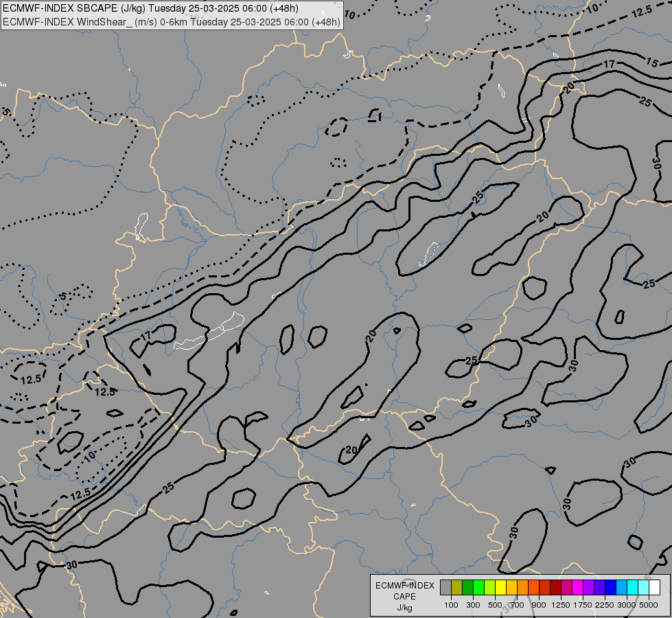Image resolution: width=672 pixels, height=618 pixels.
Task: Click the ECMWF-INDEX legend title
Action: tap(405, 586)
